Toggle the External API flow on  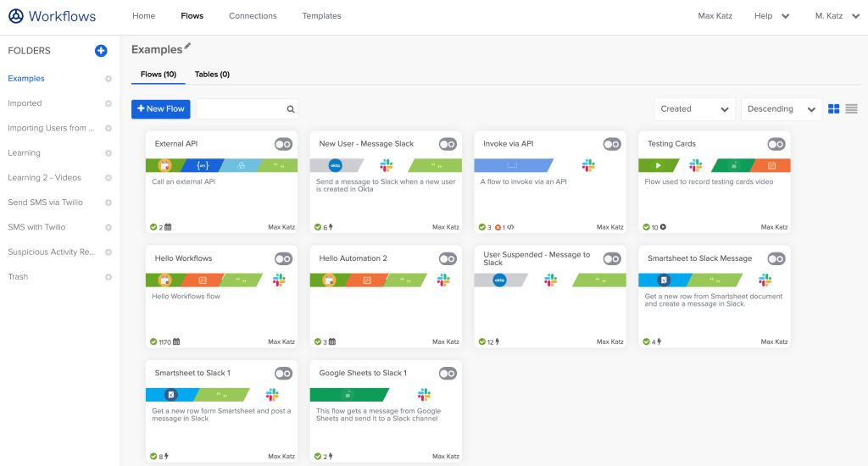[283, 144]
